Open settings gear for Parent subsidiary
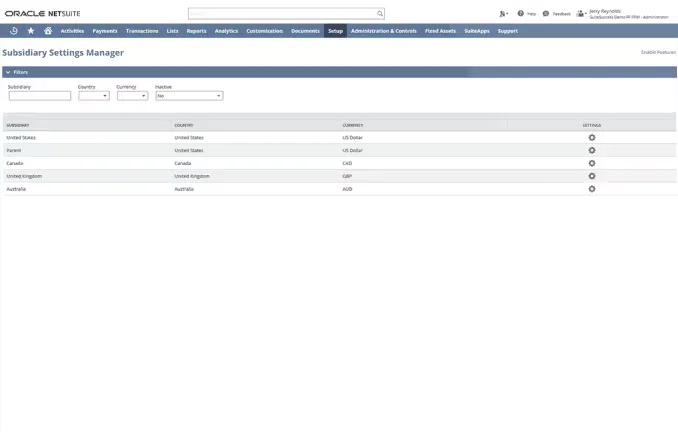 click(x=592, y=150)
